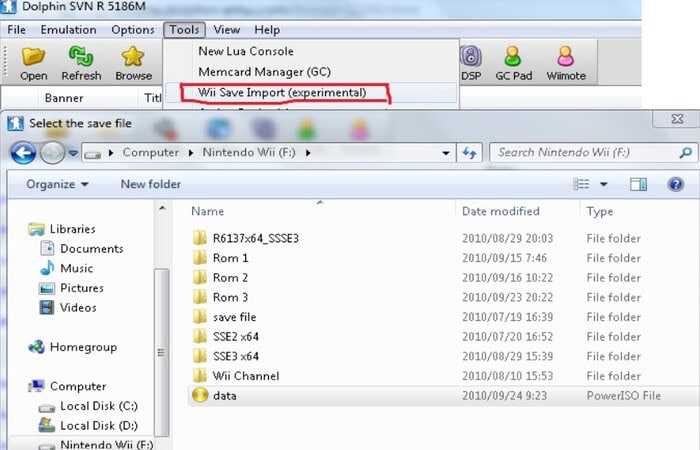Select the Rom 1 folder
Screen dimensions: 700x450
tap(230, 258)
